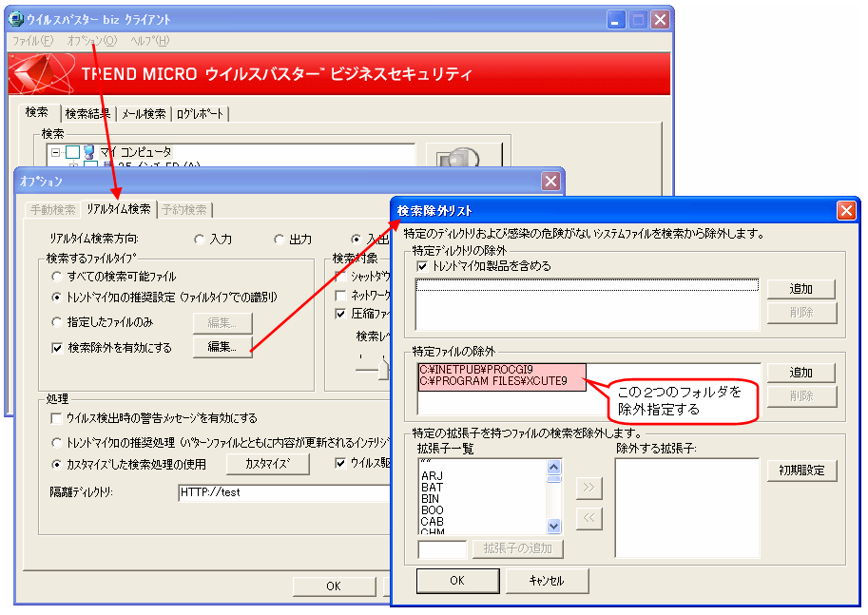Click the 除外する拡張子 list box
Screen dimensions: 868x615
pyautogui.click(x=687, y=509)
